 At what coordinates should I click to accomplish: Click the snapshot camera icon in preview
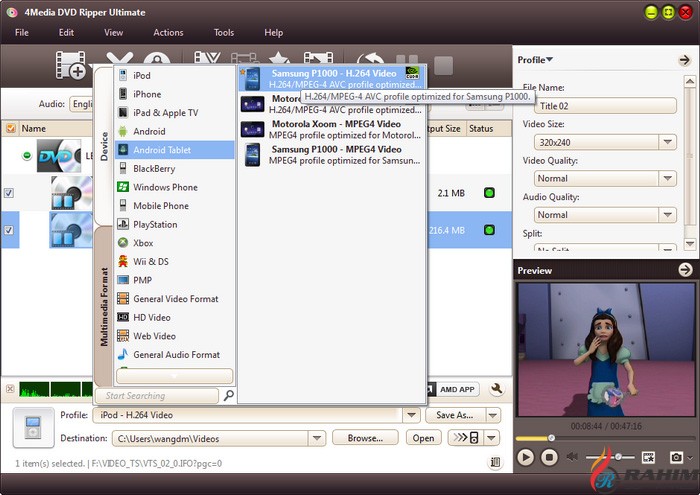(x=677, y=457)
